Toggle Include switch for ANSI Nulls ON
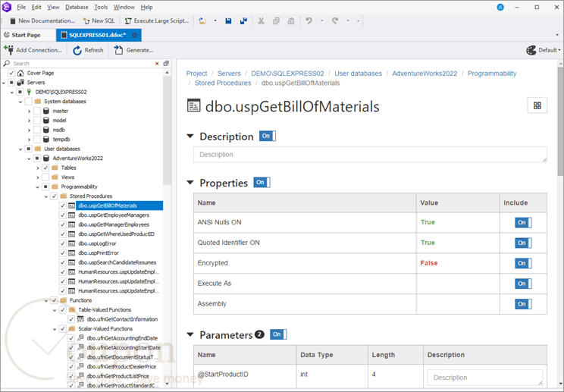 click(x=523, y=223)
